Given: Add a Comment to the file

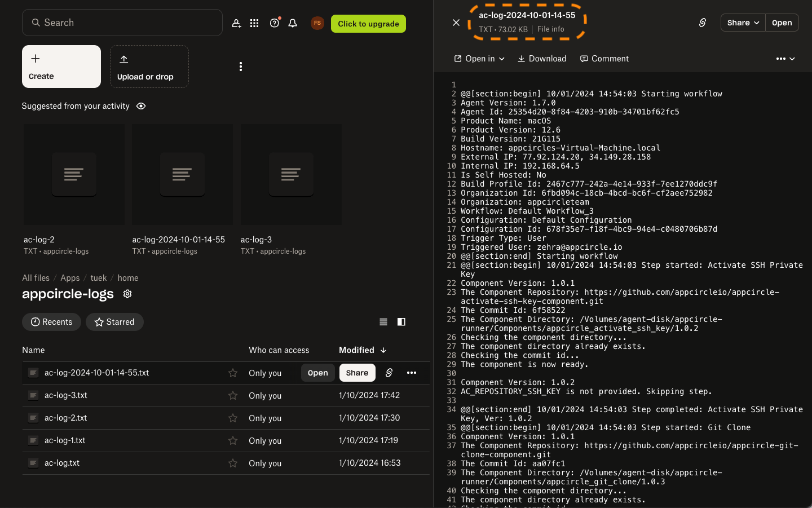Looking at the screenshot, I should (x=604, y=59).
